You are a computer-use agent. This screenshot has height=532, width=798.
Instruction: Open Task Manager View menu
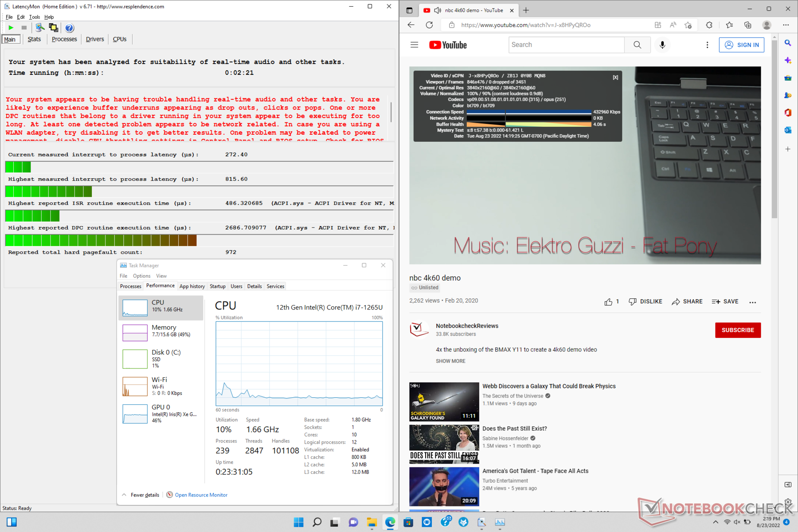coord(161,276)
